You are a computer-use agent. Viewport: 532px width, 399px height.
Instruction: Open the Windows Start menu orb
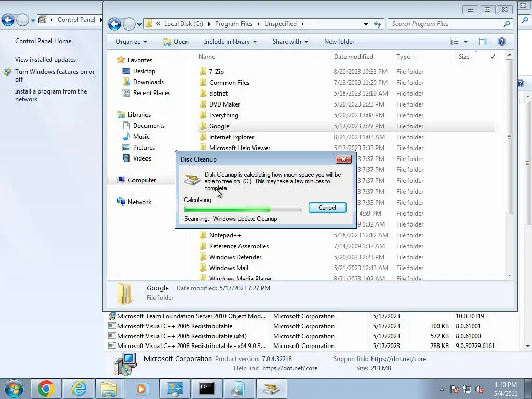[14, 389]
